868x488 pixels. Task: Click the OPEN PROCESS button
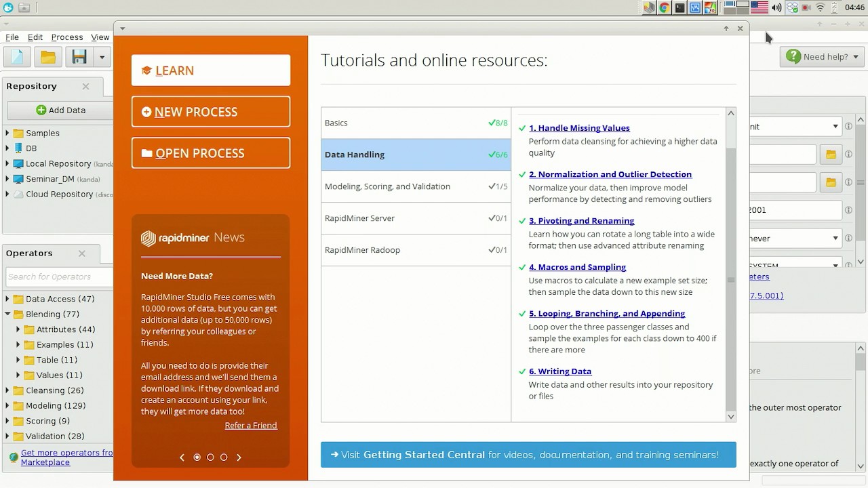click(211, 153)
